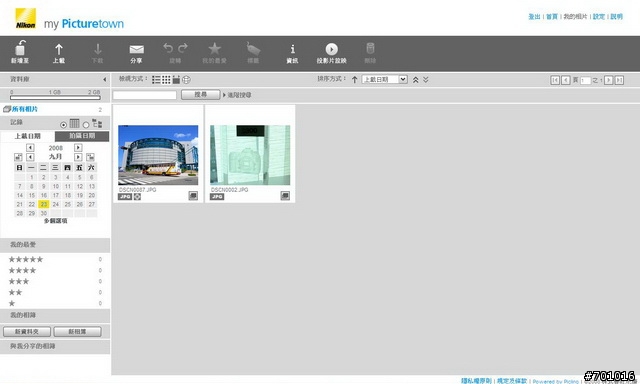640x384 pixels.
Task: Click 多個選項 below the calendar
Action: tap(56, 221)
